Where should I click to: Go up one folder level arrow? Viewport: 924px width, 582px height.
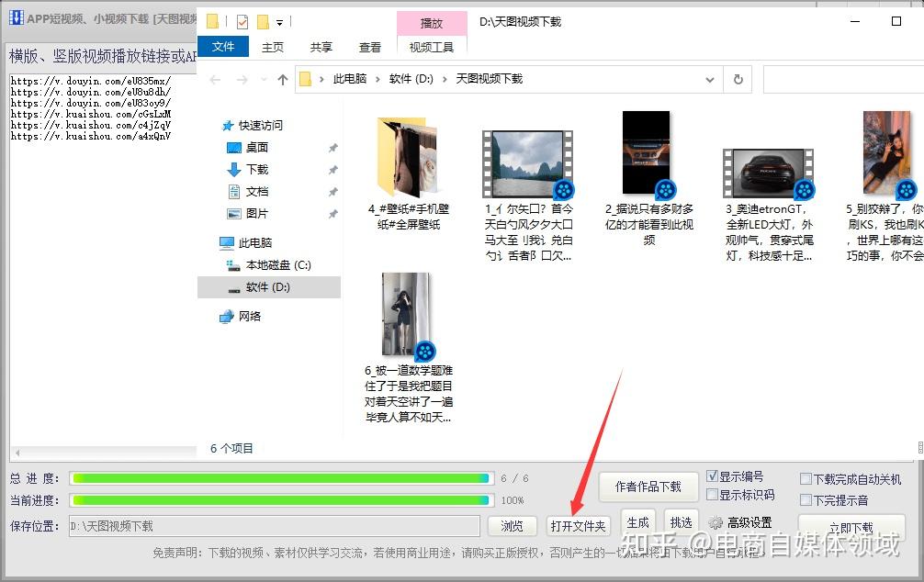283,80
